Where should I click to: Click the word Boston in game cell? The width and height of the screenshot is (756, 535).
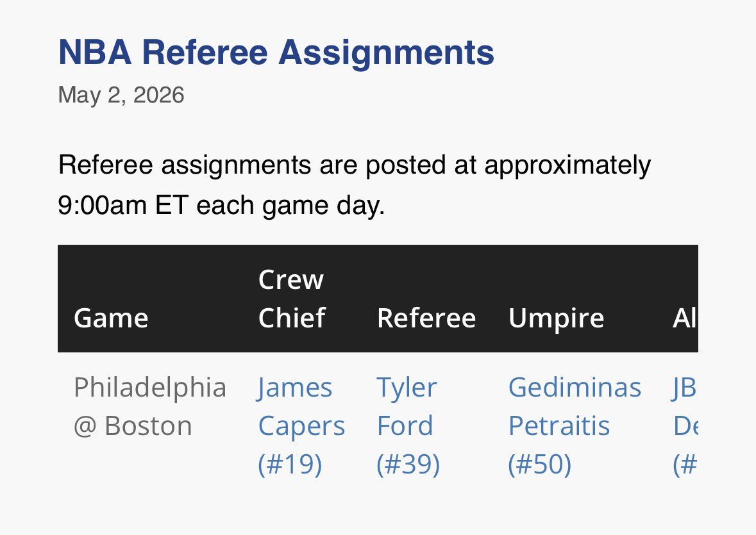point(149,426)
